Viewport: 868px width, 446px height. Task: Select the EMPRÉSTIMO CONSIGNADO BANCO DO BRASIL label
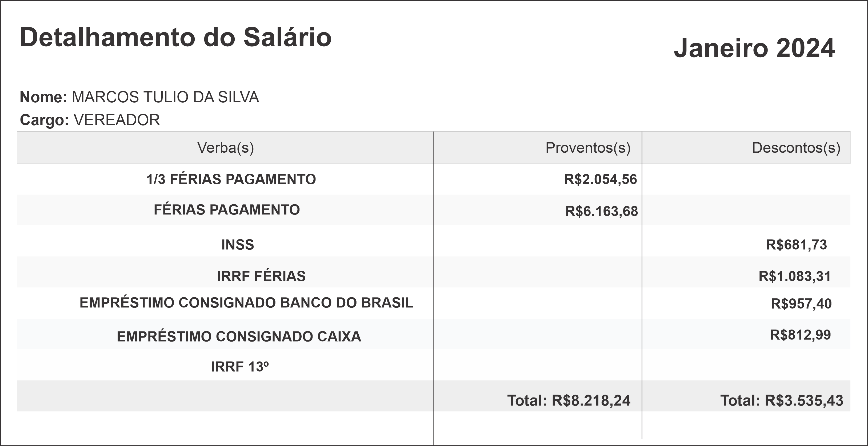(x=246, y=303)
